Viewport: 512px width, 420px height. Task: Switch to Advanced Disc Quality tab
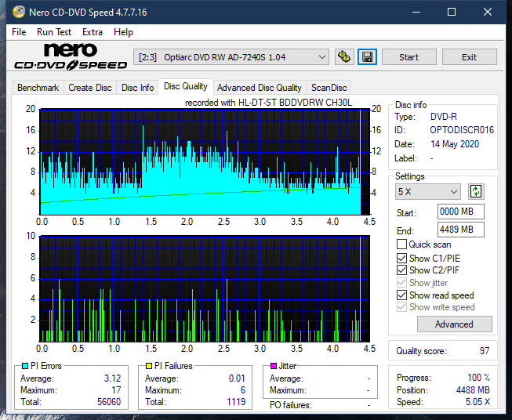pyautogui.click(x=260, y=88)
